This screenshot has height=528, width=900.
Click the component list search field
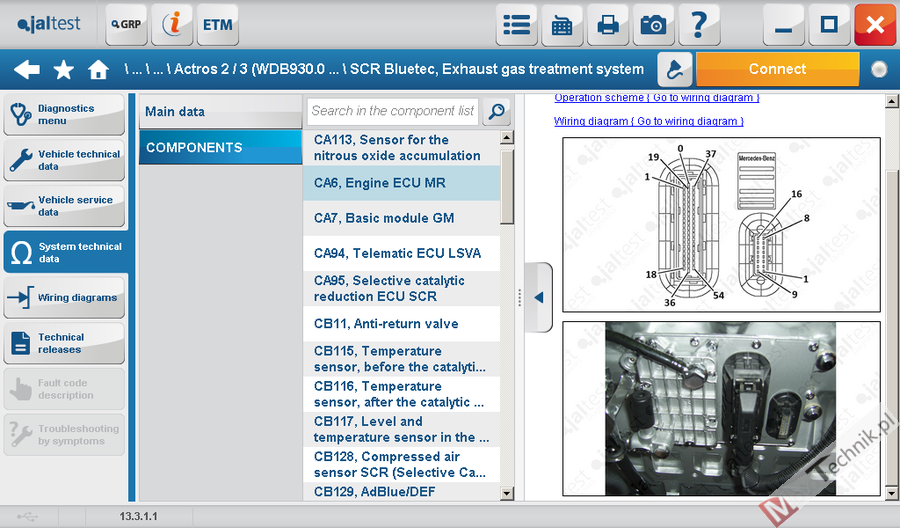(393, 111)
